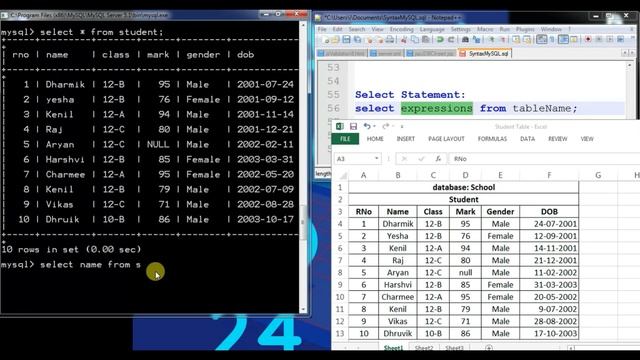Click the Paste icon in Notepad++ toolbar
This screenshot has width=640, height=360.
(426, 40)
